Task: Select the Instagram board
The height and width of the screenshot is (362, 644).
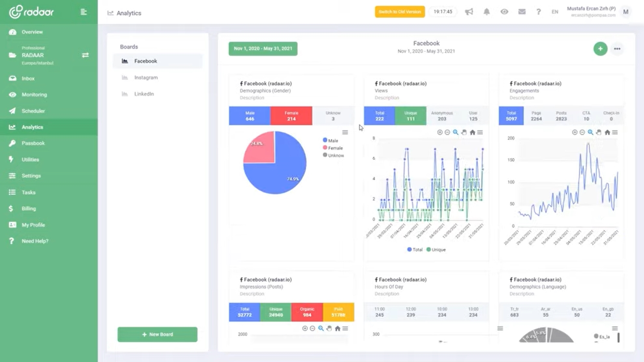Action: coord(146,78)
